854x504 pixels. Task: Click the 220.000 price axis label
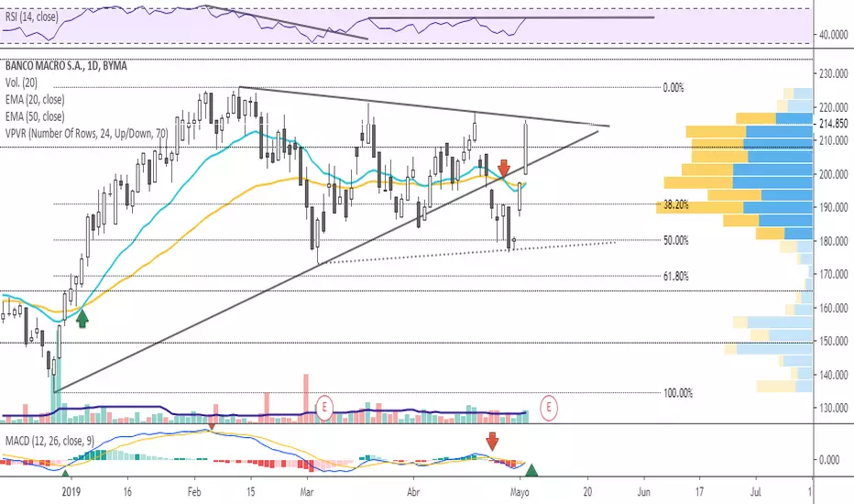pos(833,107)
